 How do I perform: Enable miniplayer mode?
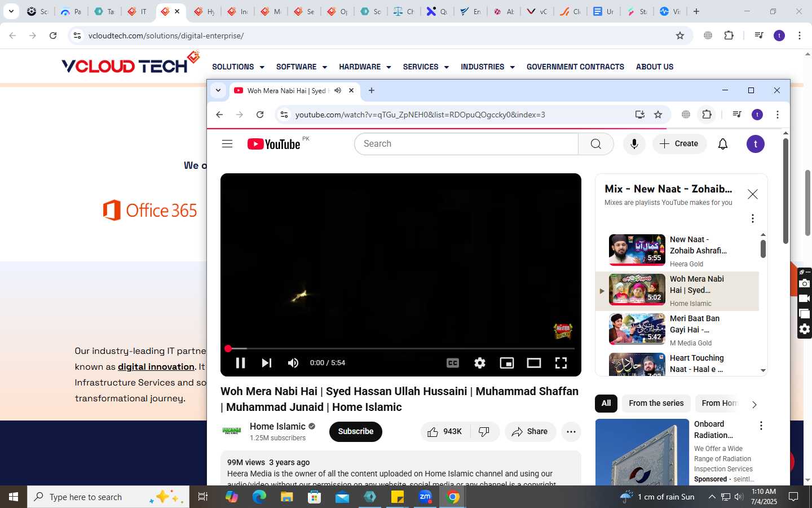[x=507, y=363]
